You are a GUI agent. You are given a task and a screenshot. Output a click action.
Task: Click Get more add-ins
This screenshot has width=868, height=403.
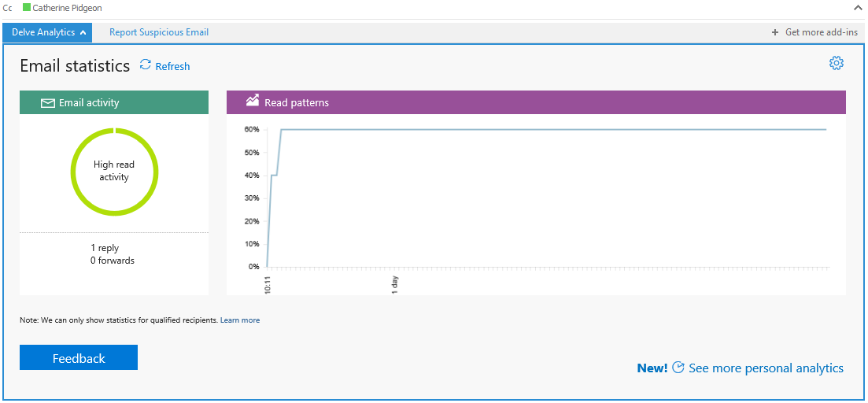pyautogui.click(x=822, y=32)
